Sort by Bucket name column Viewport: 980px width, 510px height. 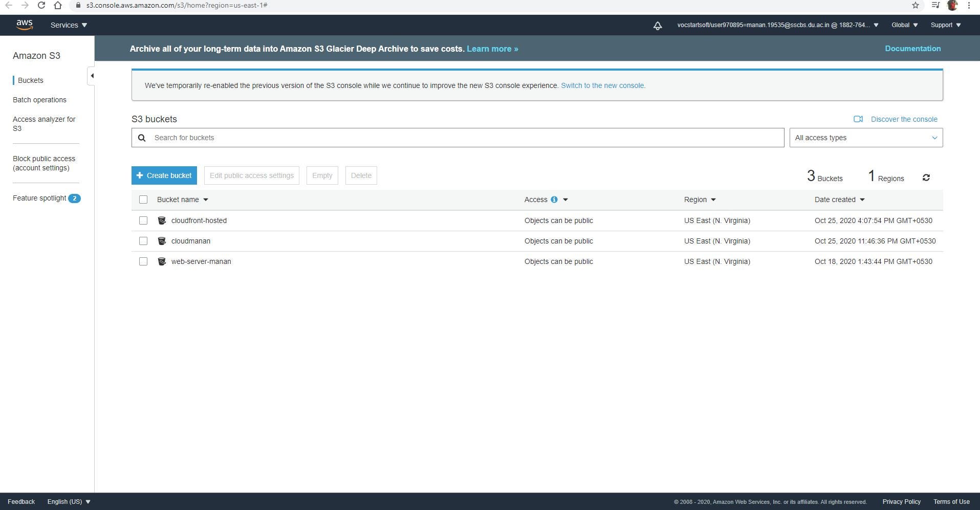(182, 199)
